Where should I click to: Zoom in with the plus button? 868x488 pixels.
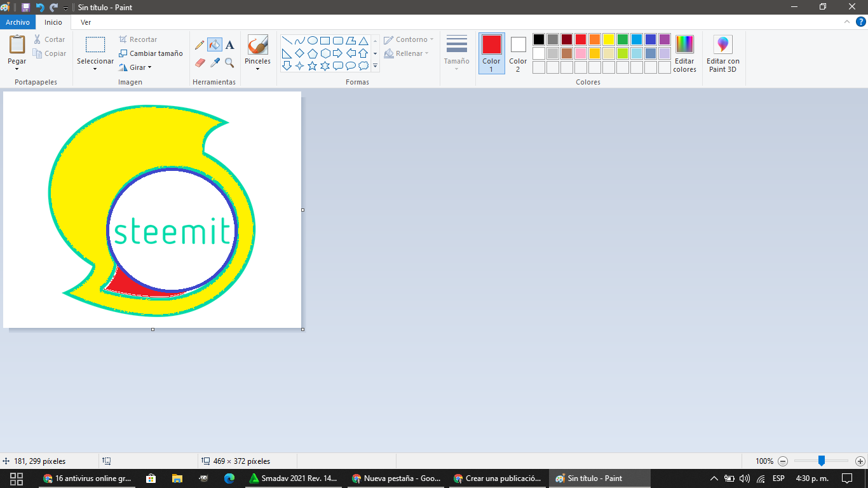(x=860, y=461)
